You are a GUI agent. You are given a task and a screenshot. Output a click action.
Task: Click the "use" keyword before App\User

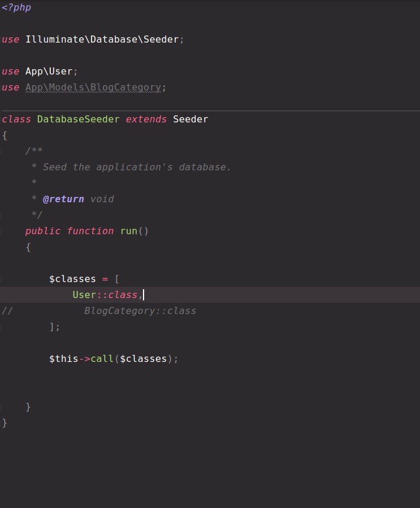(11, 72)
